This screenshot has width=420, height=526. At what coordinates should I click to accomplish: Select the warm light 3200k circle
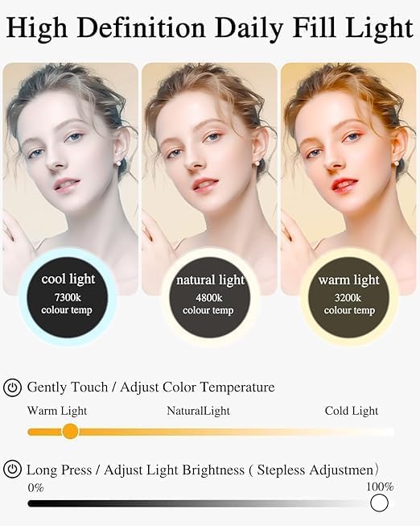click(x=348, y=297)
